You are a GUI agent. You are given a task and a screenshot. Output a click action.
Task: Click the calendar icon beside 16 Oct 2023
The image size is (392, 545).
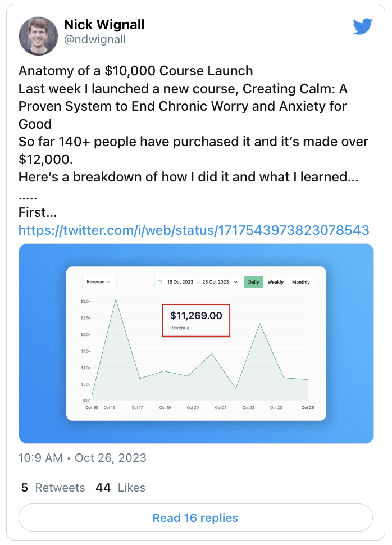(160, 282)
